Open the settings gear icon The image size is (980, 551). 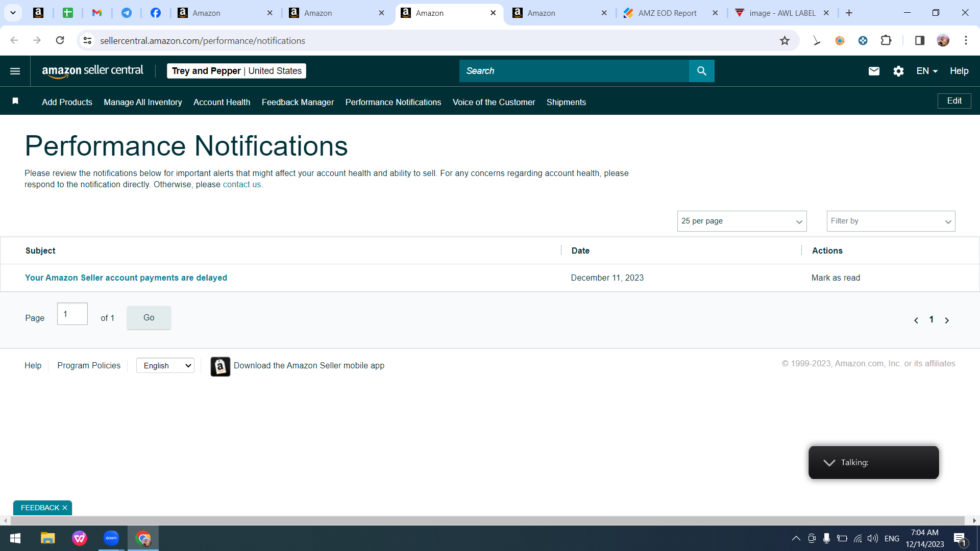pyautogui.click(x=899, y=71)
